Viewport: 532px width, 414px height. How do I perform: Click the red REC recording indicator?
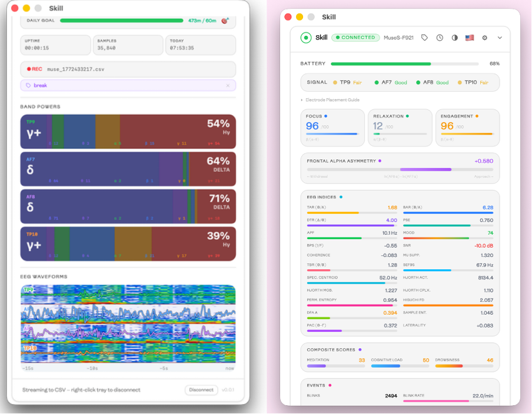point(34,69)
